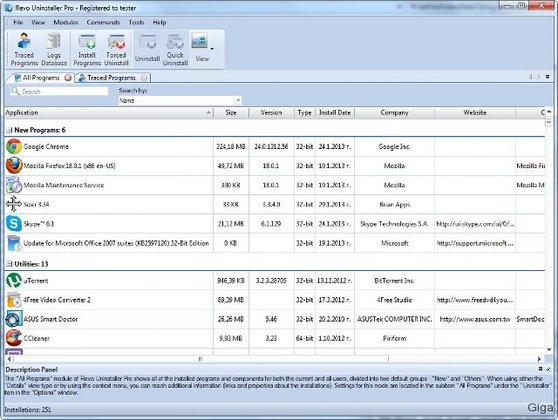Click the Skype website URL cell
The image size is (558, 420).
point(475,224)
